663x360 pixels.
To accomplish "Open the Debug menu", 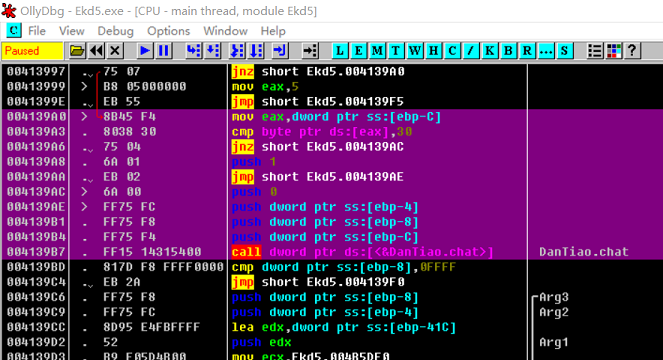I will point(115,31).
